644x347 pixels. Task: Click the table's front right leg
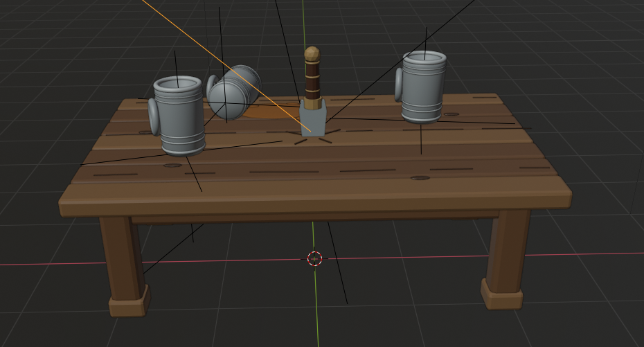tap(506, 260)
